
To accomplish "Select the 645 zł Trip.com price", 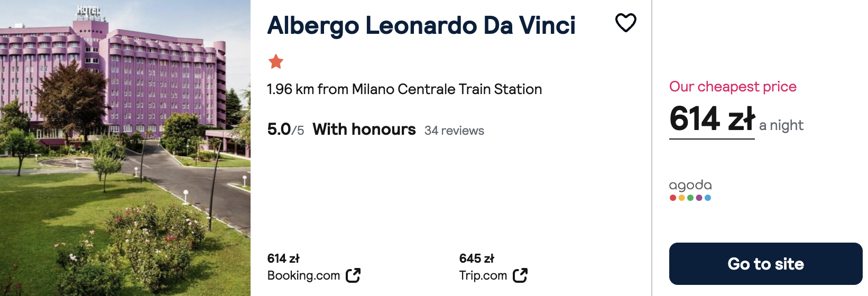I will coord(477,258).
